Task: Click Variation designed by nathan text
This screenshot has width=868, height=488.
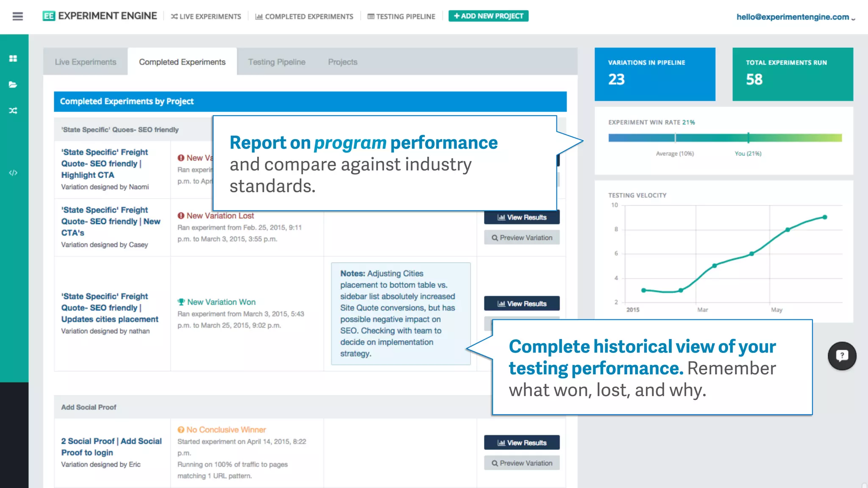Action: [x=105, y=331]
